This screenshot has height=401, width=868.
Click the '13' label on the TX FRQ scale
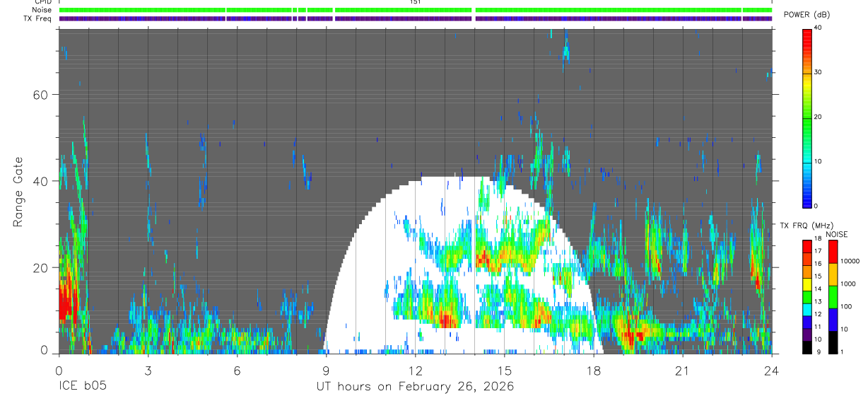(x=819, y=302)
